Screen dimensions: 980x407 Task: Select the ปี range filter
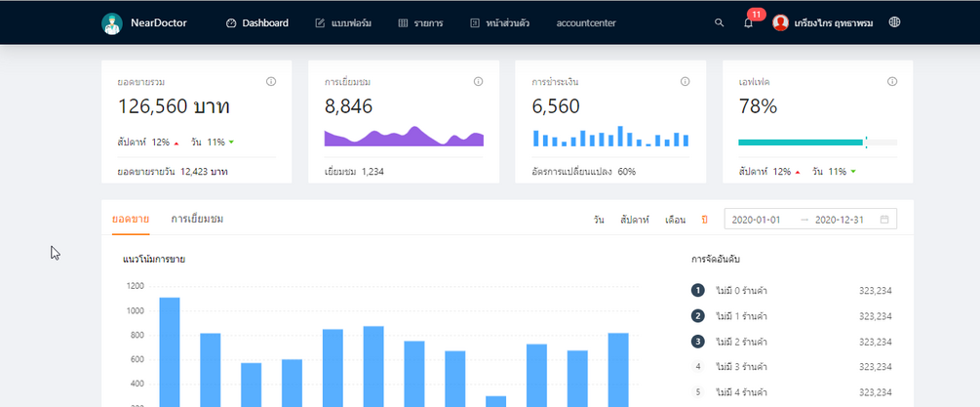point(704,220)
